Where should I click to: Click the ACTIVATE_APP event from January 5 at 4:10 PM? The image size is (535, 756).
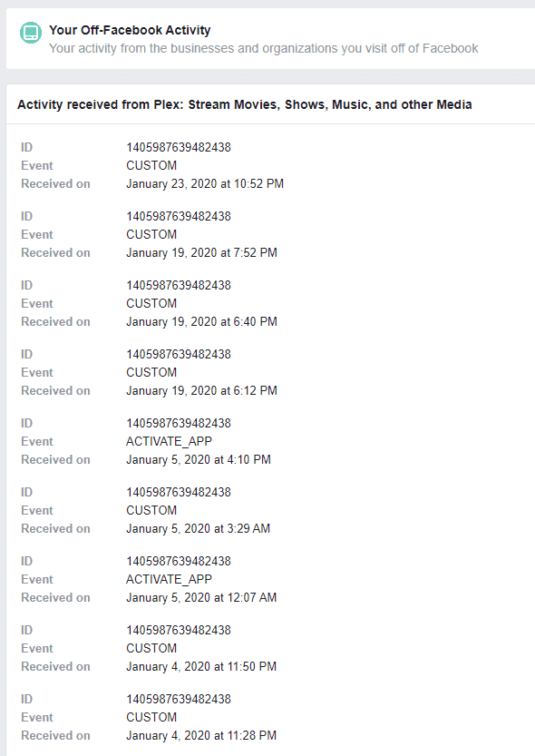pyautogui.click(x=169, y=441)
